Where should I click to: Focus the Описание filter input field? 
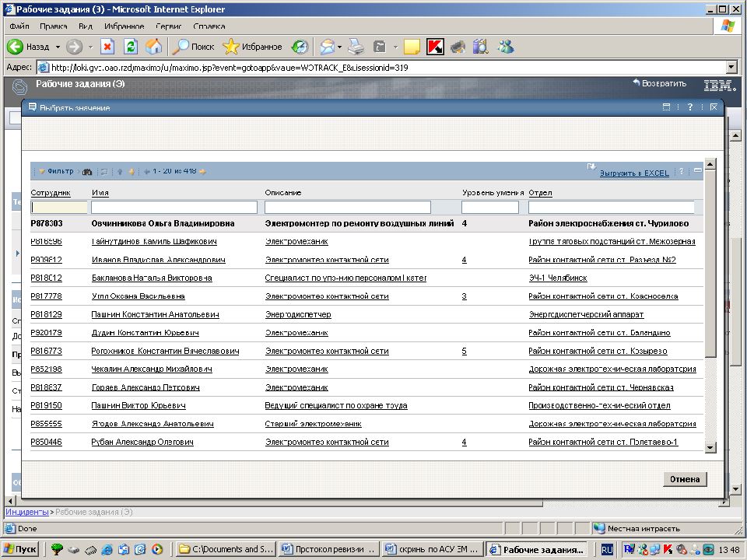(348, 207)
